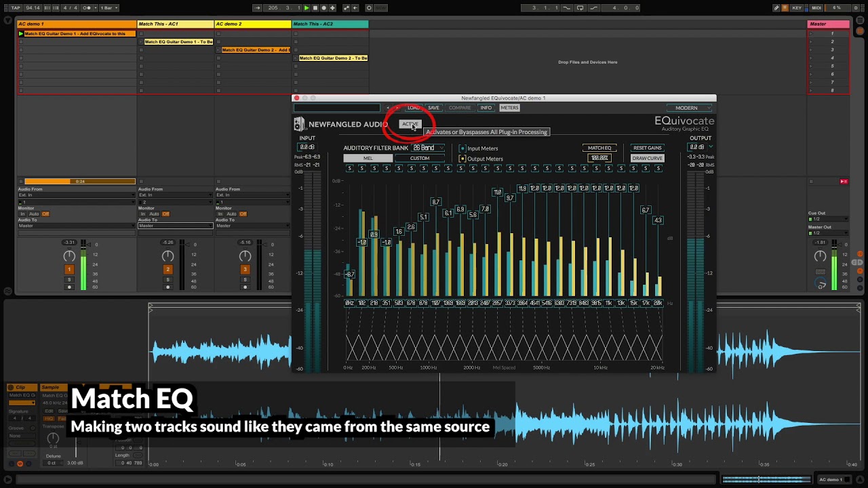The image size is (868, 488).
Task: Click the Newfangled Audio logo icon
Action: [300, 124]
